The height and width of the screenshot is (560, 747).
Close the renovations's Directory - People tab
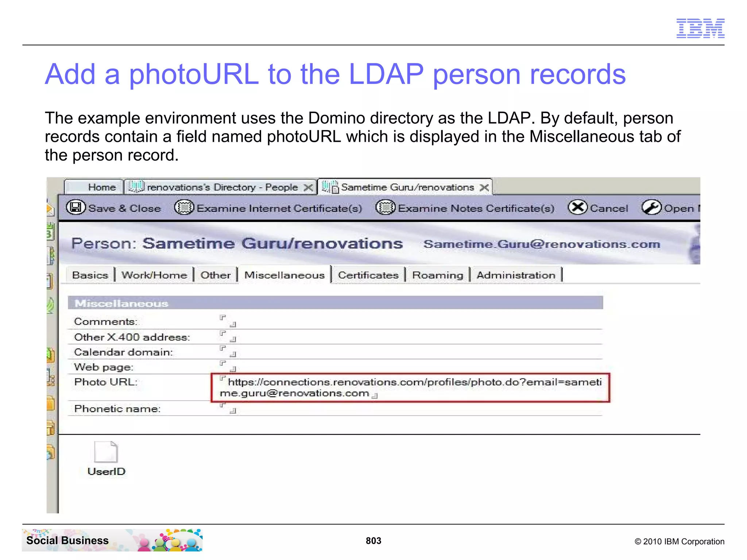tap(308, 187)
